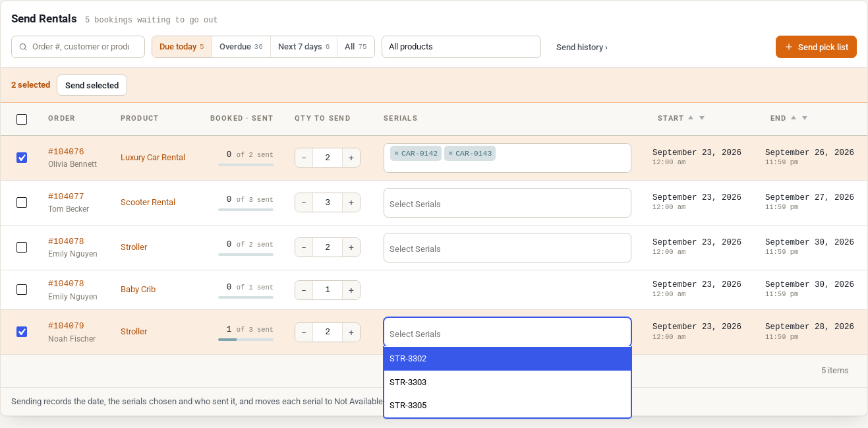Sort Start column descending with down arrow
Viewport: 868px width, 428px height.
click(x=702, y=118)
